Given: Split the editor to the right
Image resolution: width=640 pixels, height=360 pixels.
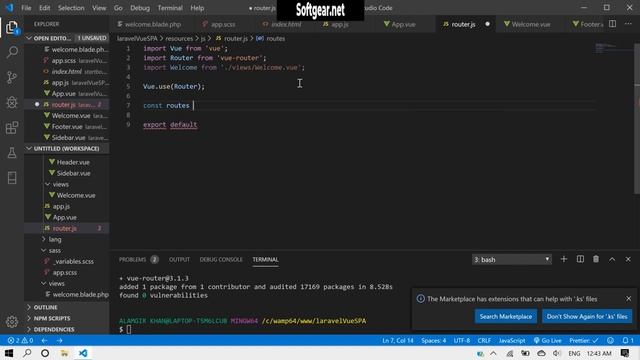Looking at the screenshot, I should 612,24.
